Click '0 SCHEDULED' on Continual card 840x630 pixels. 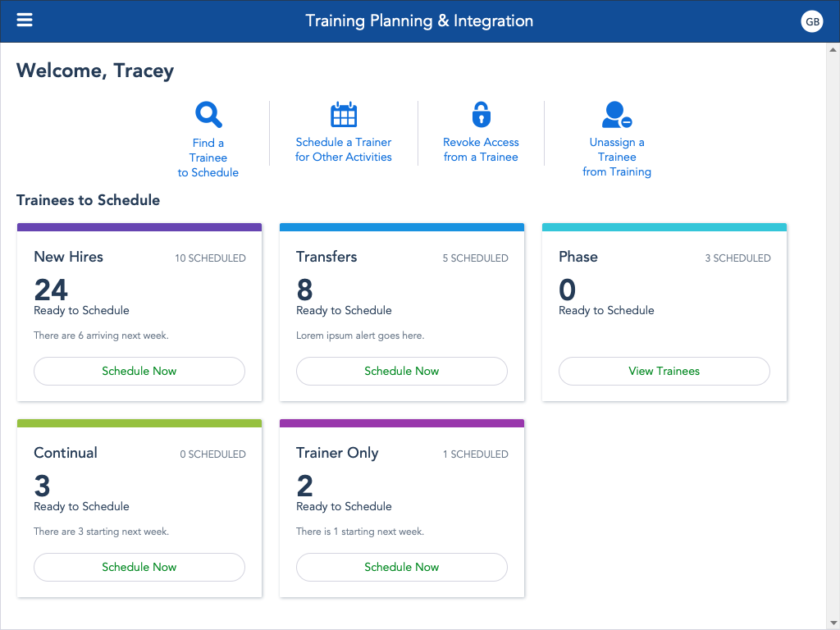[x=212, y=454]
